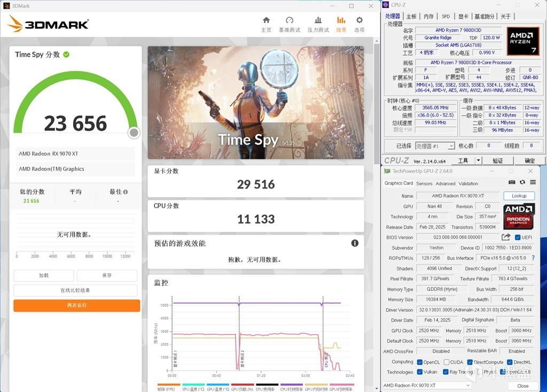Expand the 工具 dropdown arrow in CPU-Z
The width and height of the screenshot is (547, 392).
click(479, 160)
